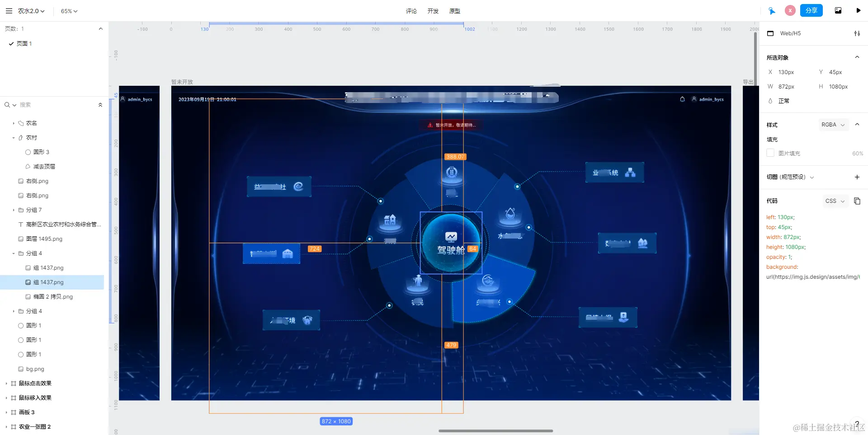
Task: Click the person icon in radial menu
Action: 418,281
